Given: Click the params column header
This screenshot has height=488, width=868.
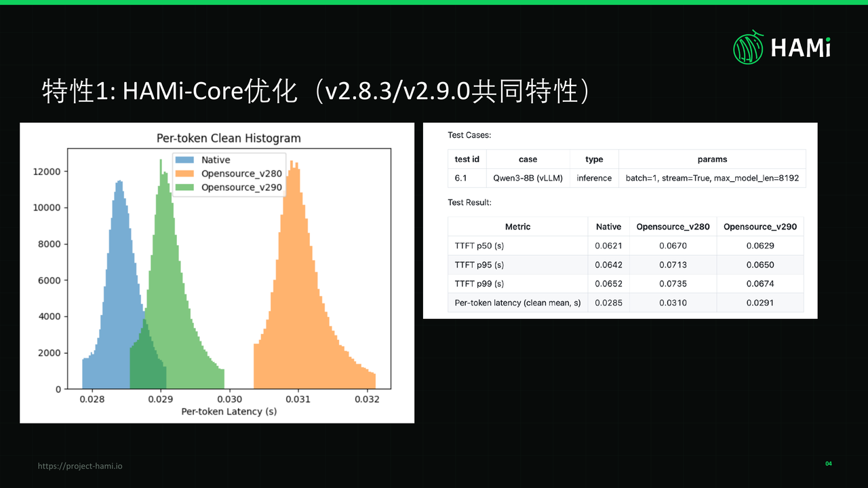Looking at the screenshot, I should 712,159.
